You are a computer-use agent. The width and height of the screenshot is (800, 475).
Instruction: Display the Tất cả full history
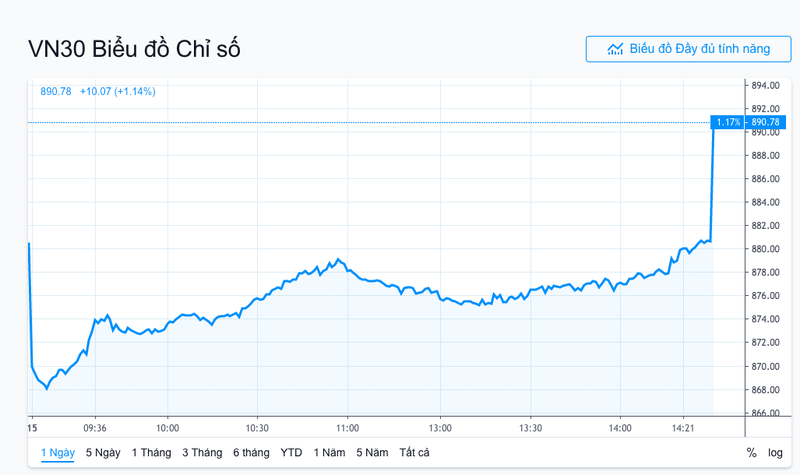[414, 452]
